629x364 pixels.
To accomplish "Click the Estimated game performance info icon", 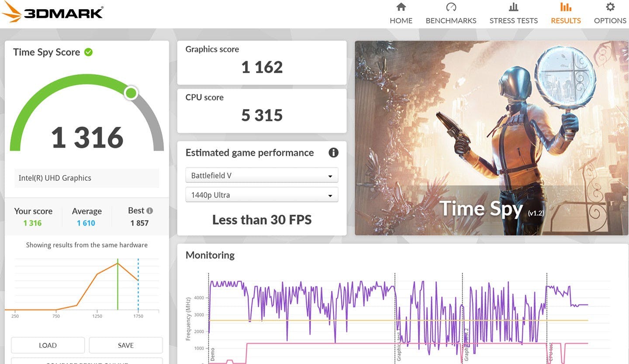I will coord(333,153).
